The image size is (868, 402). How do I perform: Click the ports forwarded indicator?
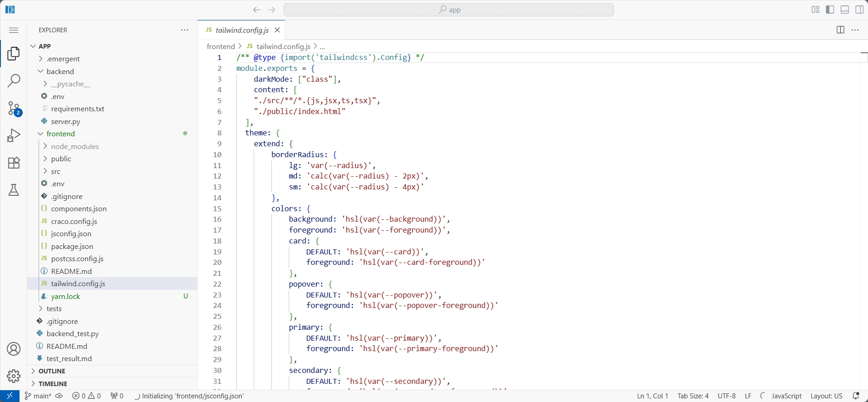pos(117,396)
